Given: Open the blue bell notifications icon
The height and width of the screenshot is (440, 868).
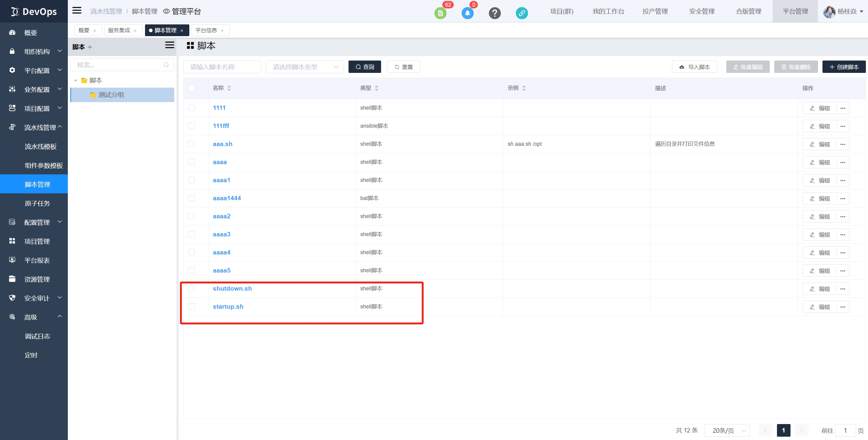Looking at the screenshot, I should (467, 13).
